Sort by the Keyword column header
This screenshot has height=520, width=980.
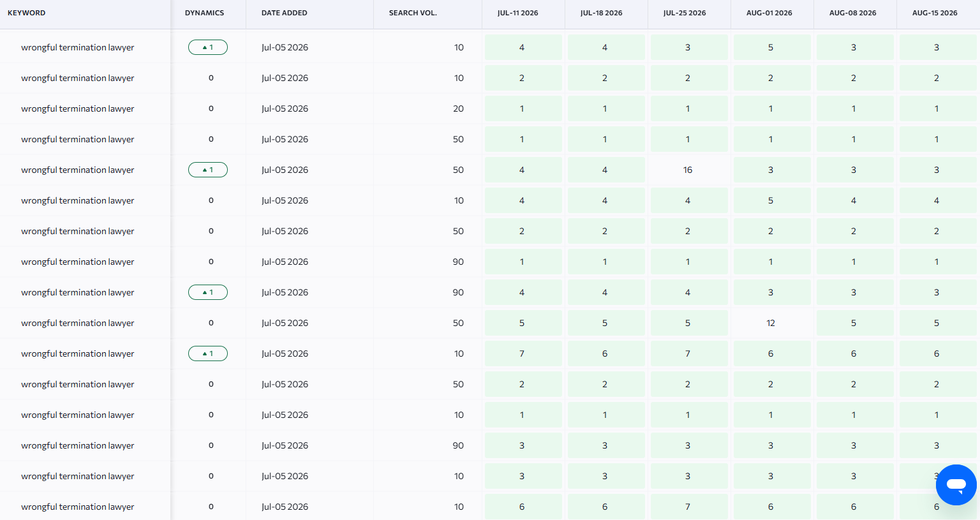pos(26,13)
